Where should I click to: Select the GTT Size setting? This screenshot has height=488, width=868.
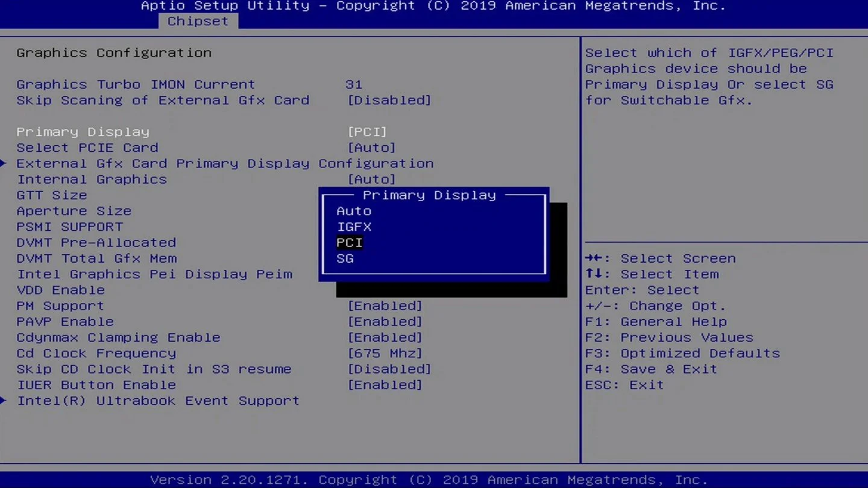52,195
